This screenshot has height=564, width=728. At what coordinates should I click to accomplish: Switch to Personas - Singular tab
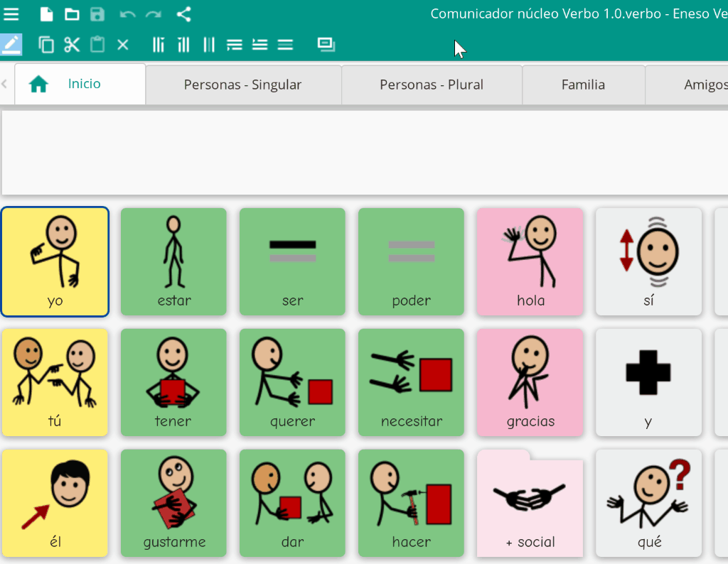243,85
